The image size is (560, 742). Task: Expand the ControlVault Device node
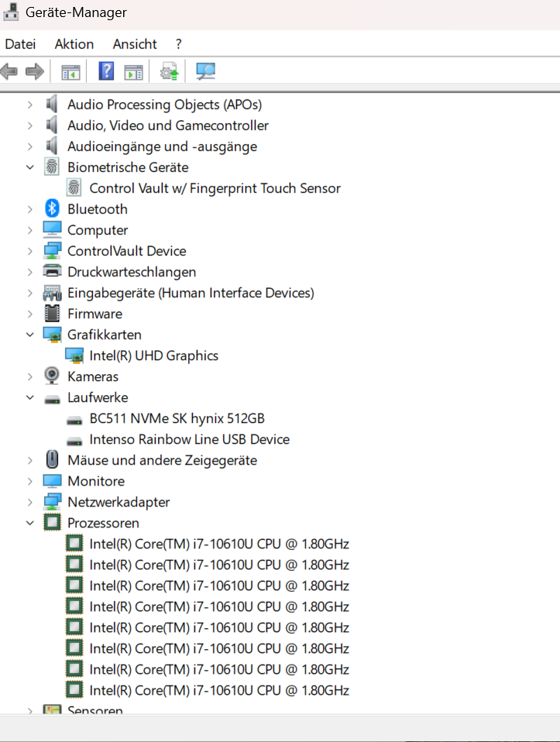(x=30, y=251)
